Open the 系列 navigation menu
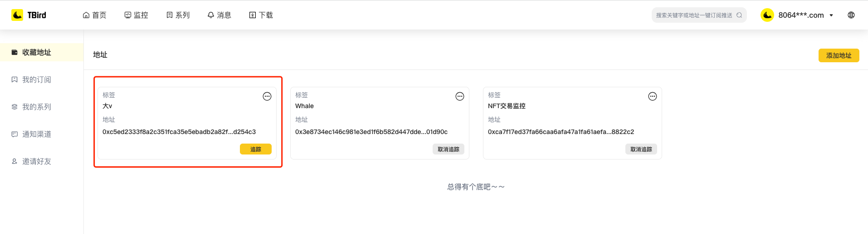This screenshot has width=868, height=234. tap(178, 15)
